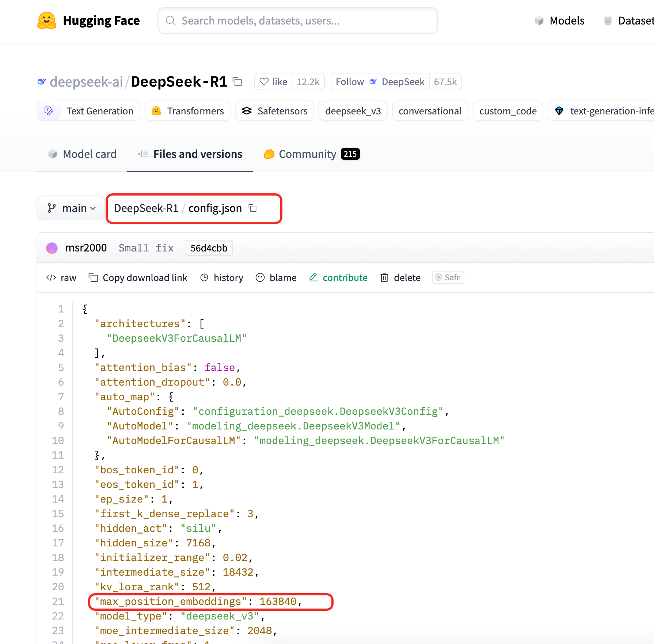Open the blame view

276,278
